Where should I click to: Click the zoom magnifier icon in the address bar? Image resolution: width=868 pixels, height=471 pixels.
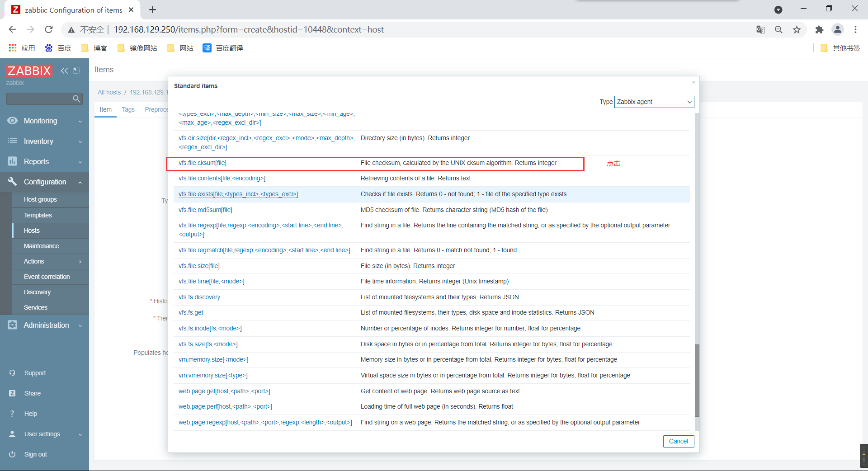[x=778, y=29]
